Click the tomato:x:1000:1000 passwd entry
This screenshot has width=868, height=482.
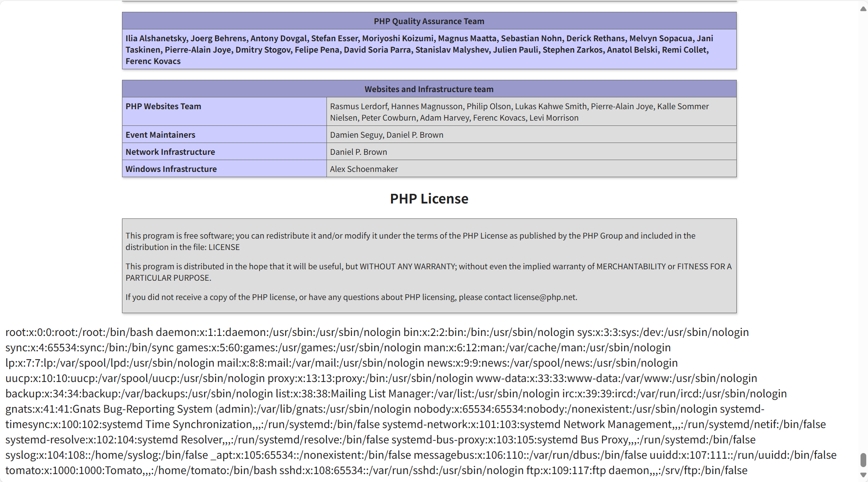[x=140, y=470]
